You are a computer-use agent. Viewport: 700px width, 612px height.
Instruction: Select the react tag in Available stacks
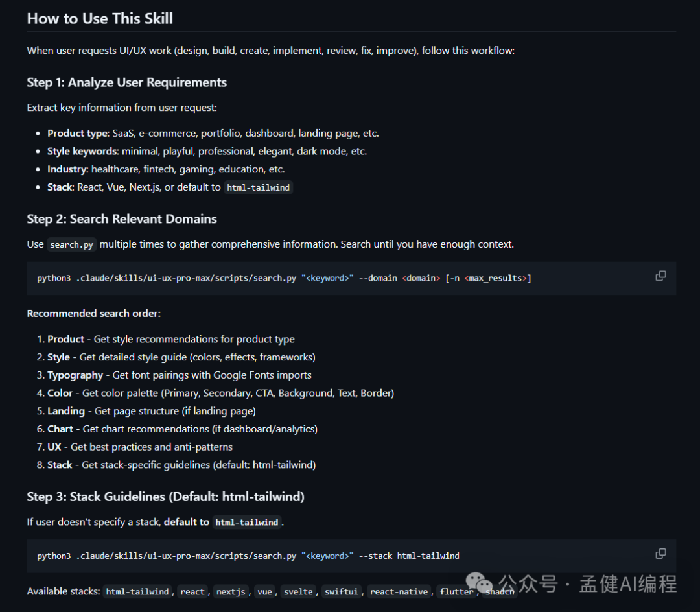point(192,592)
